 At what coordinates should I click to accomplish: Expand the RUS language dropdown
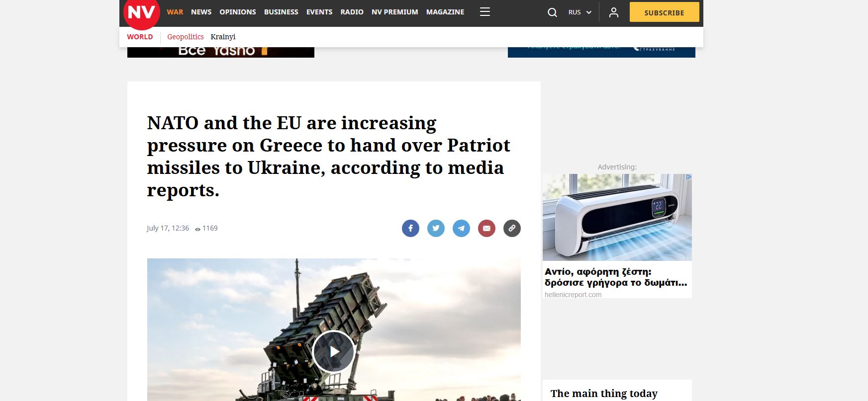(x=580, y=12)
